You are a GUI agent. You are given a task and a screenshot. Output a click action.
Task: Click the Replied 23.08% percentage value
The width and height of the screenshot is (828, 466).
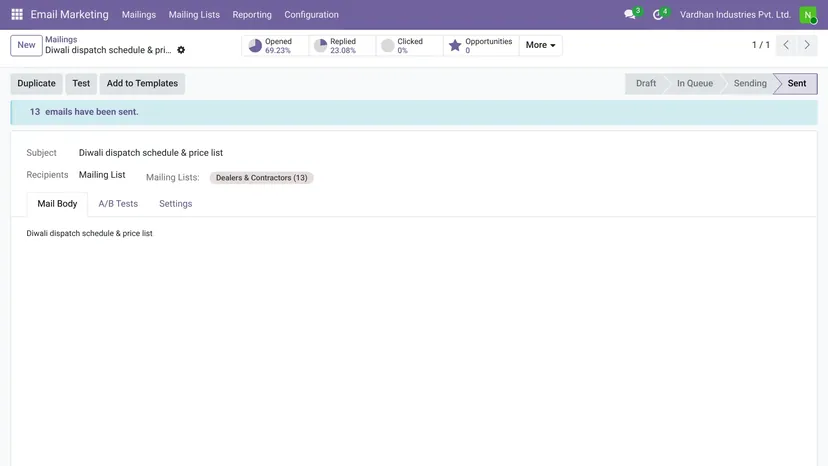click(x=343, y=51)
